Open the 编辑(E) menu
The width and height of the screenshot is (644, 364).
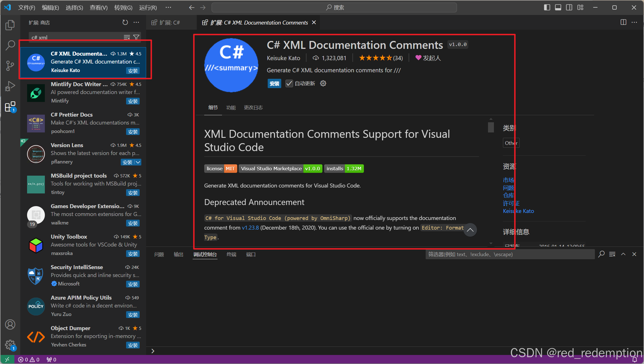(x=50, y=8)
